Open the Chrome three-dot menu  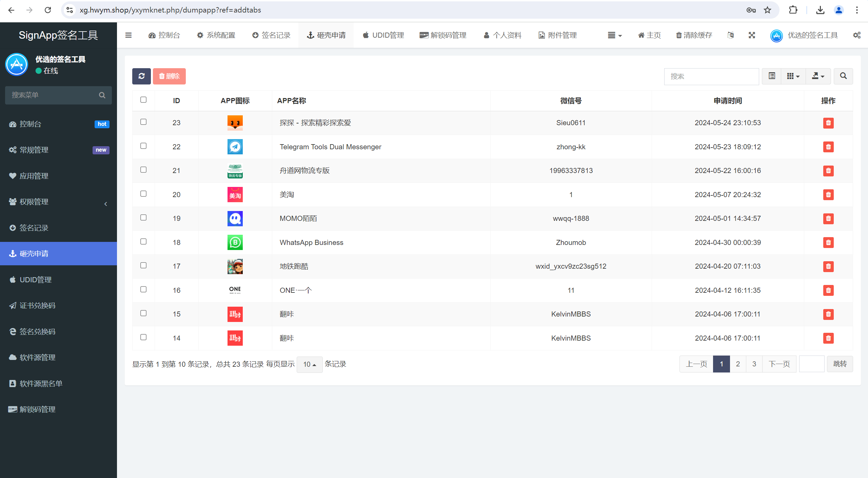[x=857, y=10]
